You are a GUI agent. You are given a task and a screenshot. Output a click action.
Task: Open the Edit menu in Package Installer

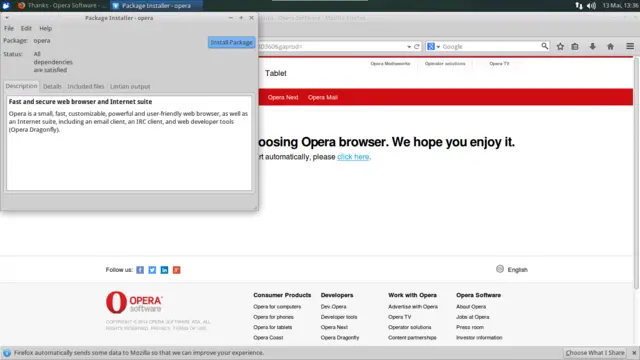[x=26, y=28]
